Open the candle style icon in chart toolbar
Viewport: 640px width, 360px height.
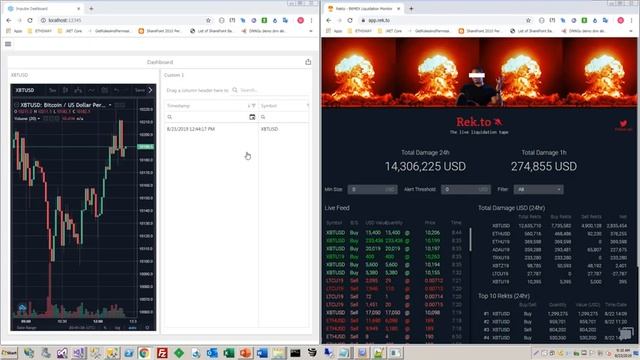click(x=65, y=90)
